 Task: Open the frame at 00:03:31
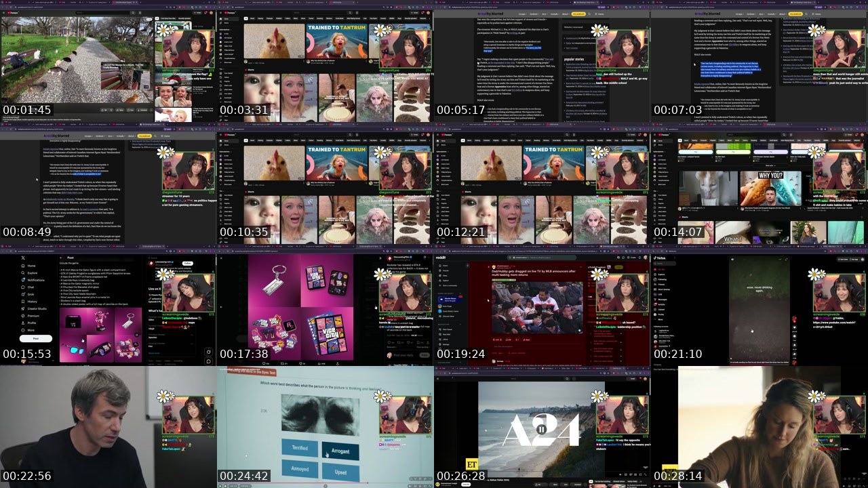(325, 61)
